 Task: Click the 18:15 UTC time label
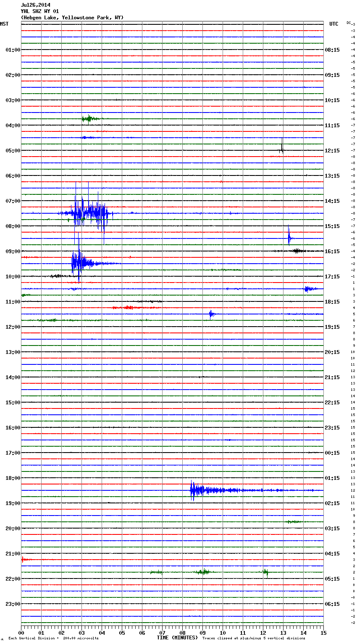[332, 301]
